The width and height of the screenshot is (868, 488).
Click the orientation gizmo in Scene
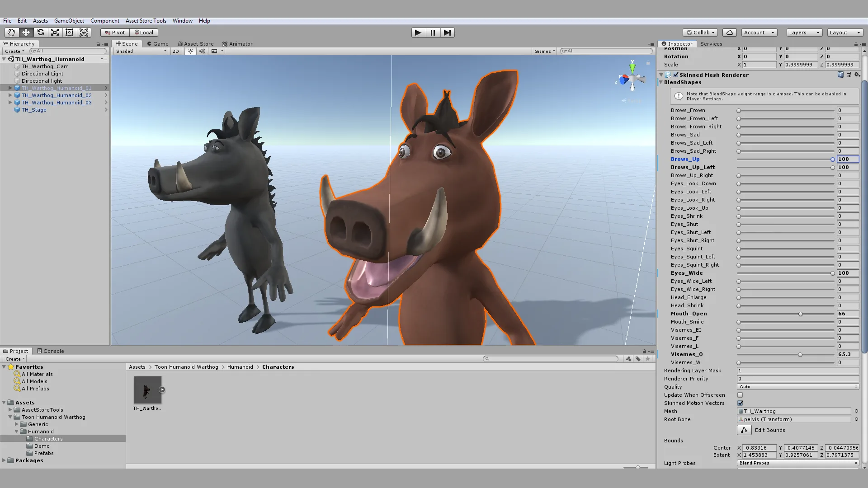click(x=632, y=80)
